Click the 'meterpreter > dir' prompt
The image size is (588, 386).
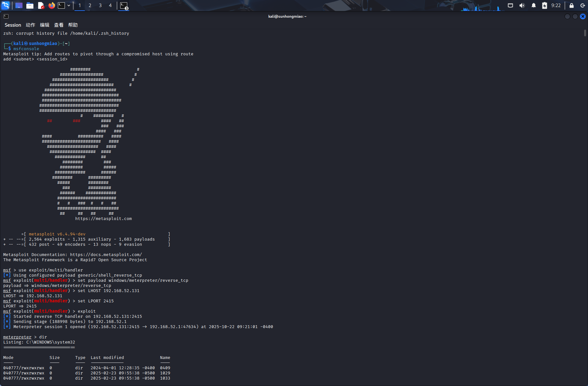click(25, 337)
